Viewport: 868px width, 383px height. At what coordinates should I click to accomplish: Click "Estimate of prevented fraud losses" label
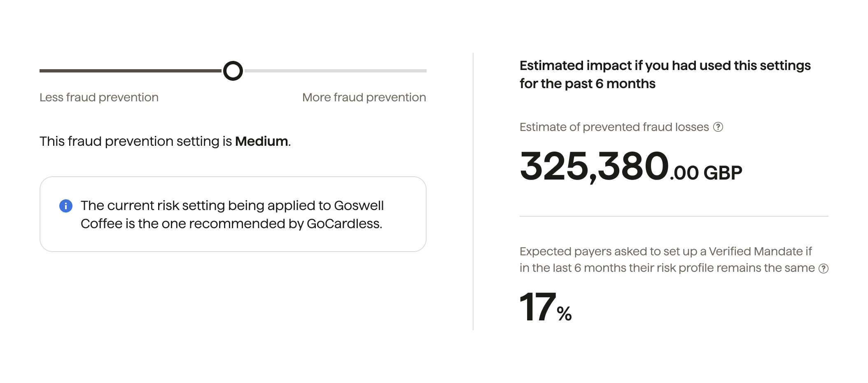click(x=614, y=127)
